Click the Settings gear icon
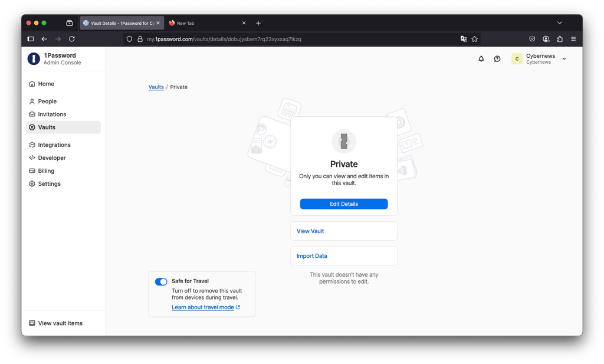Image resolution: width=604 pixels, height=364 pixels. point(32,183)
